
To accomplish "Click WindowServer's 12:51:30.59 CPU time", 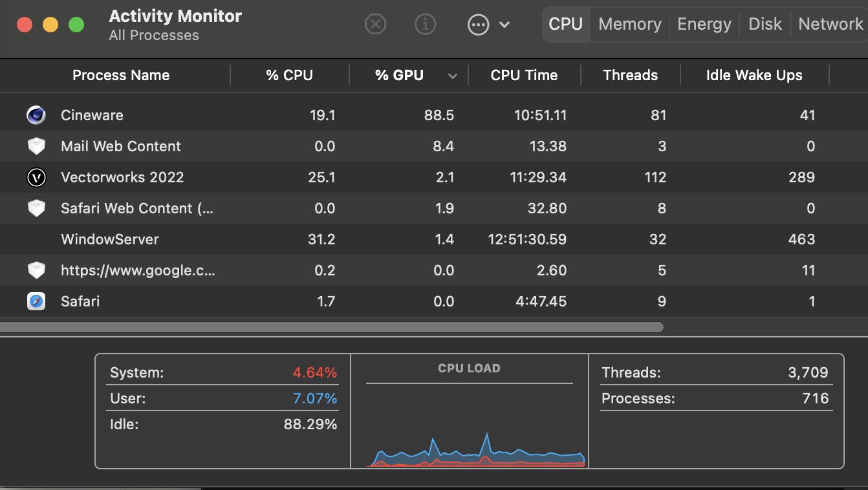I will 527,239.
